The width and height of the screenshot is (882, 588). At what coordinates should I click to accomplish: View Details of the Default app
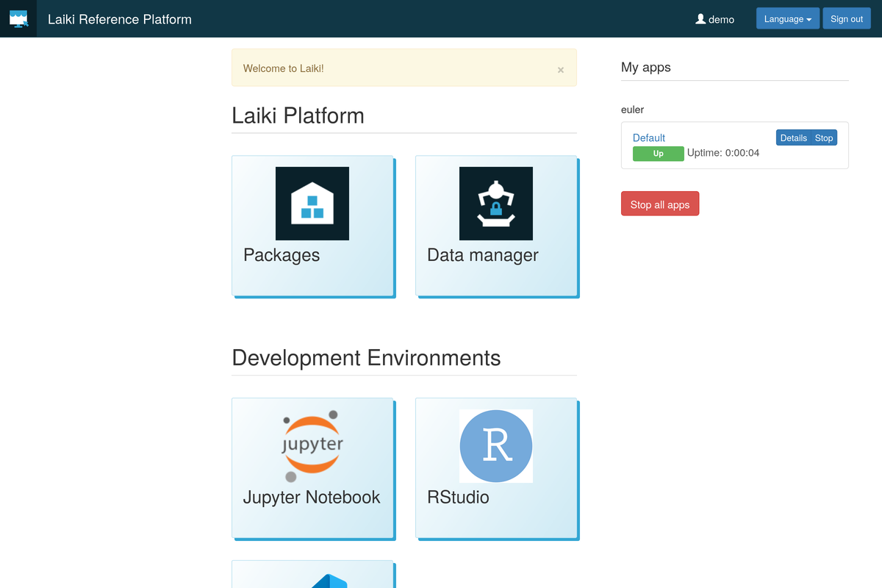point(793,137)
